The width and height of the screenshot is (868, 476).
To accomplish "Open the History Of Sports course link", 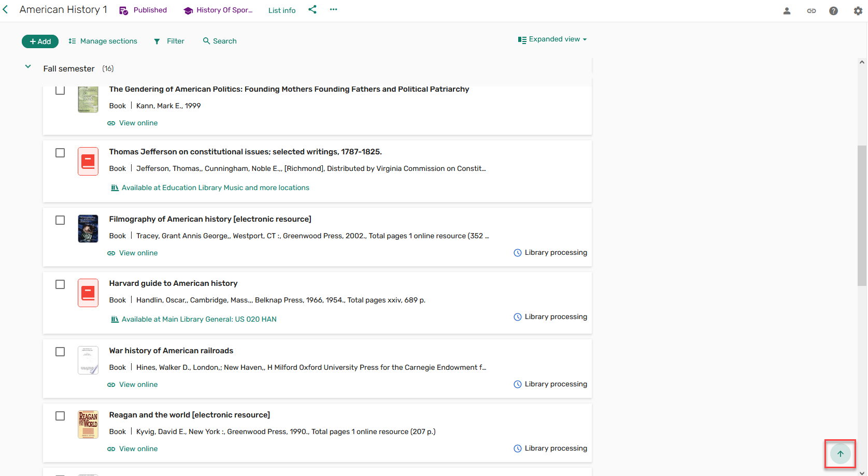I will 218,10.
